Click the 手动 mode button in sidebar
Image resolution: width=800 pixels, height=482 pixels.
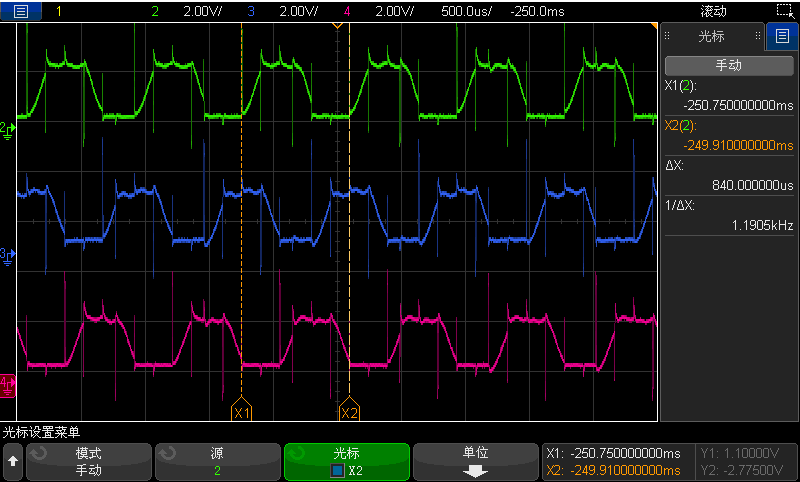pos(729,65)
